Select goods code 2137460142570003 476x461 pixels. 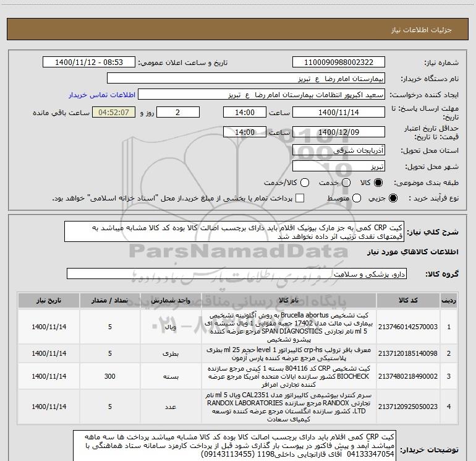(408, 327)
